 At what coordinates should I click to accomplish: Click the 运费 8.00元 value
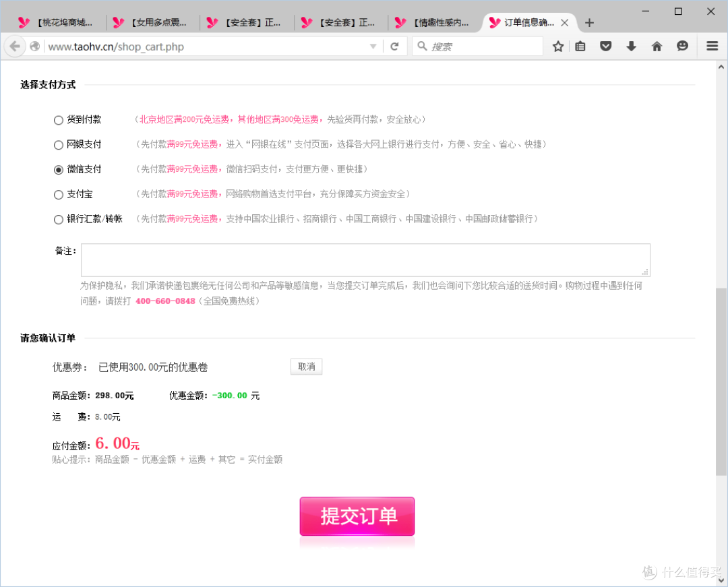pos(107,416)
